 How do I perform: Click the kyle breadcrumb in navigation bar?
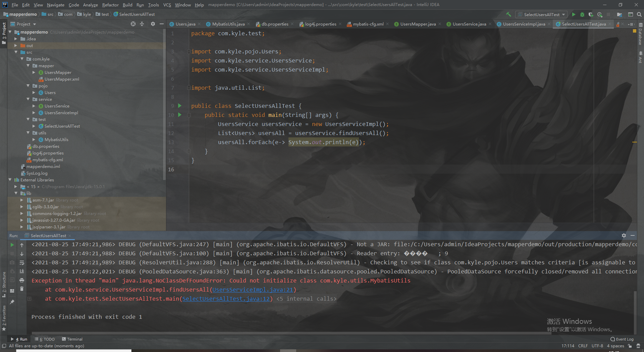click(84, 14)
